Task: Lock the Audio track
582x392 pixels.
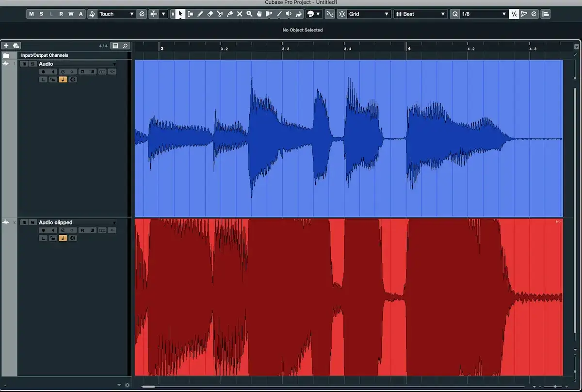Action: [x=53, y=80]
